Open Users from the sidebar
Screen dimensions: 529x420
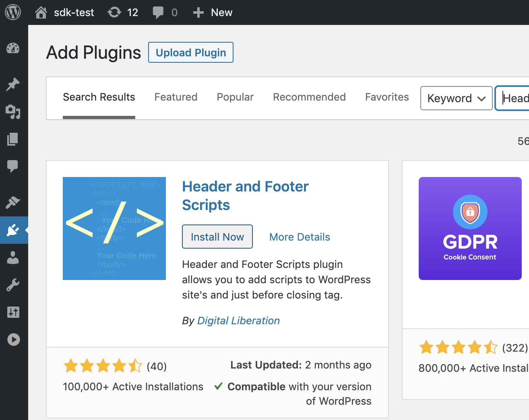click(x=13, y=257)
